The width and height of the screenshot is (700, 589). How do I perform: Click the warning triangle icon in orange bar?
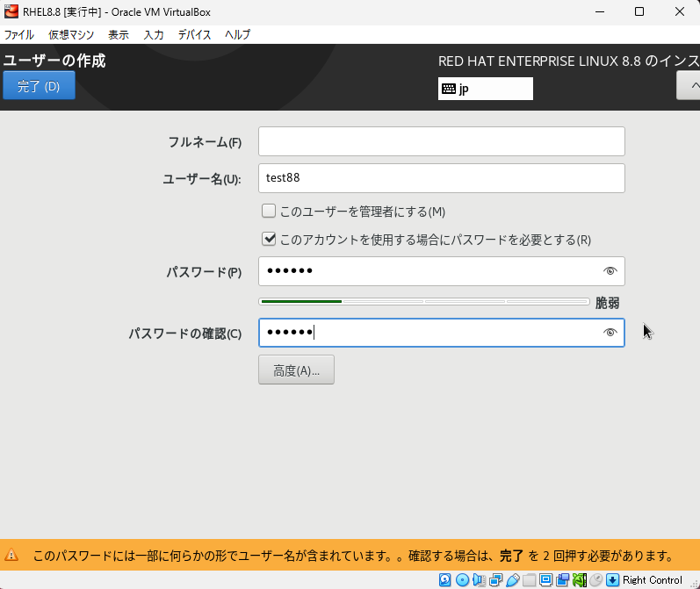tap(11, 555)
